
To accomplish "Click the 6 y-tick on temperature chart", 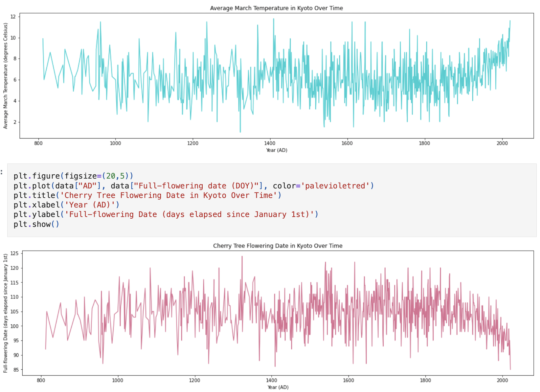I will click(14, 80).
